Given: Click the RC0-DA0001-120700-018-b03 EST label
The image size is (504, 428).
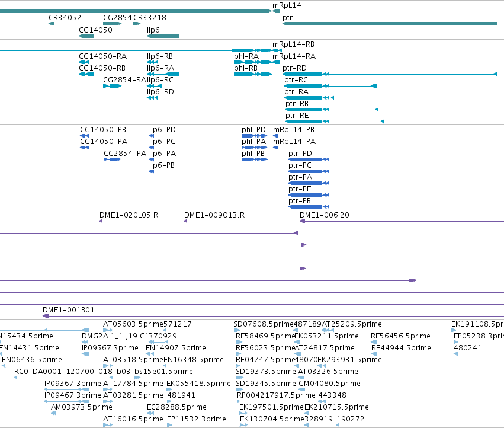Looking at the screenshot, I should (72, 372).
